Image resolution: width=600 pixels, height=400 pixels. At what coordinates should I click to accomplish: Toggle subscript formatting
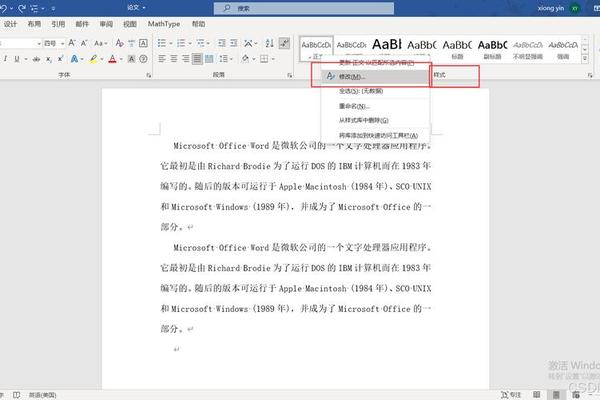click(49, 59)
